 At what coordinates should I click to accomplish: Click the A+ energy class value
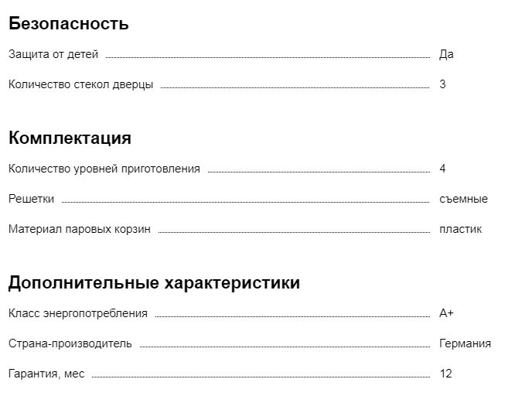tap(446, 313)
